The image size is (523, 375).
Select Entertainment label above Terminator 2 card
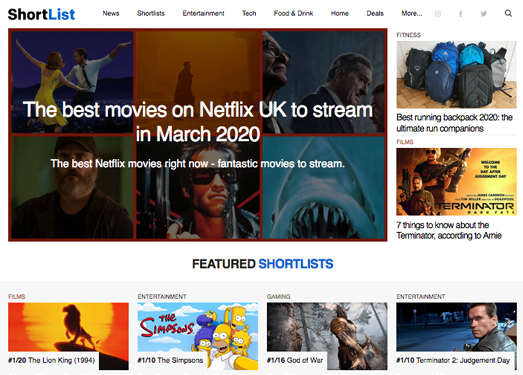click(x=421, y=297)
